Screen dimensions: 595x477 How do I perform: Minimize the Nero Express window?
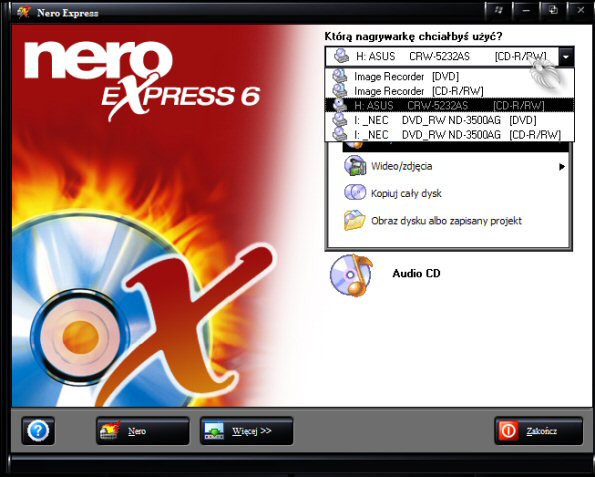click(x=526, y=11)
